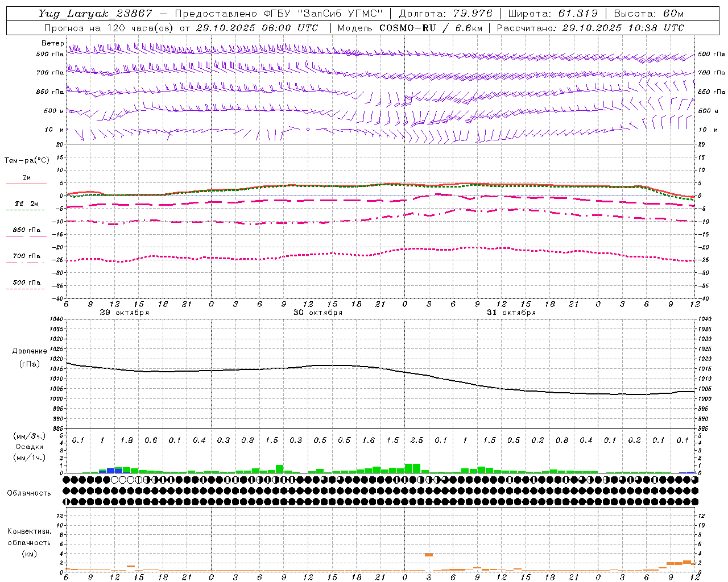Click the (мм/3ч.) precipitation unit label
728x582 pixels.
click(x=29, y=436)
